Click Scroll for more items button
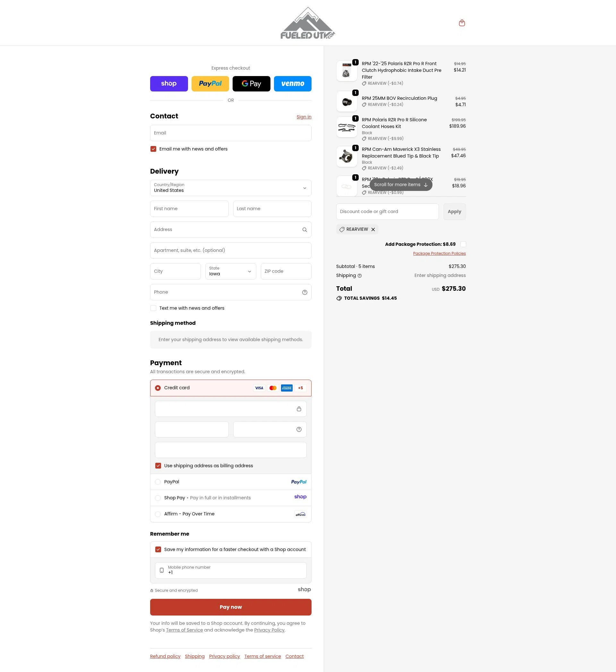 pos(401,185)
